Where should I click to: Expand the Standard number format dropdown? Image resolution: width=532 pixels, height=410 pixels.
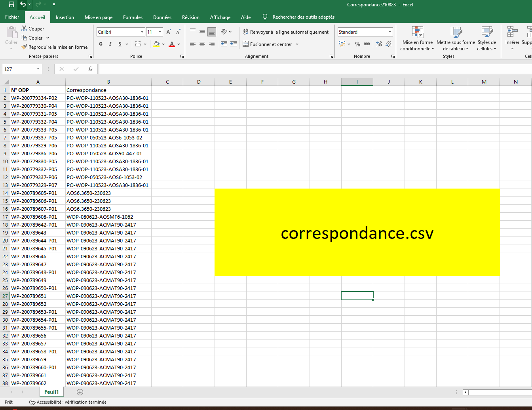coord(390,32)
